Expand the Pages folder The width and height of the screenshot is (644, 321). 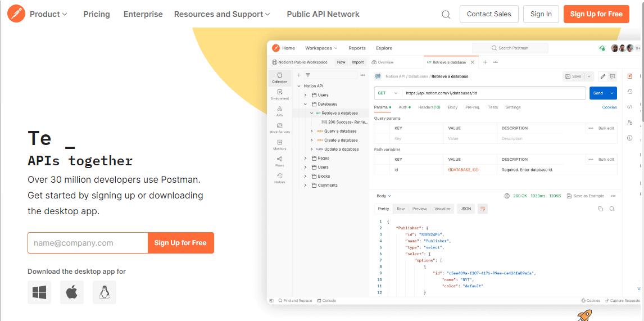click(x=305, y=158)
